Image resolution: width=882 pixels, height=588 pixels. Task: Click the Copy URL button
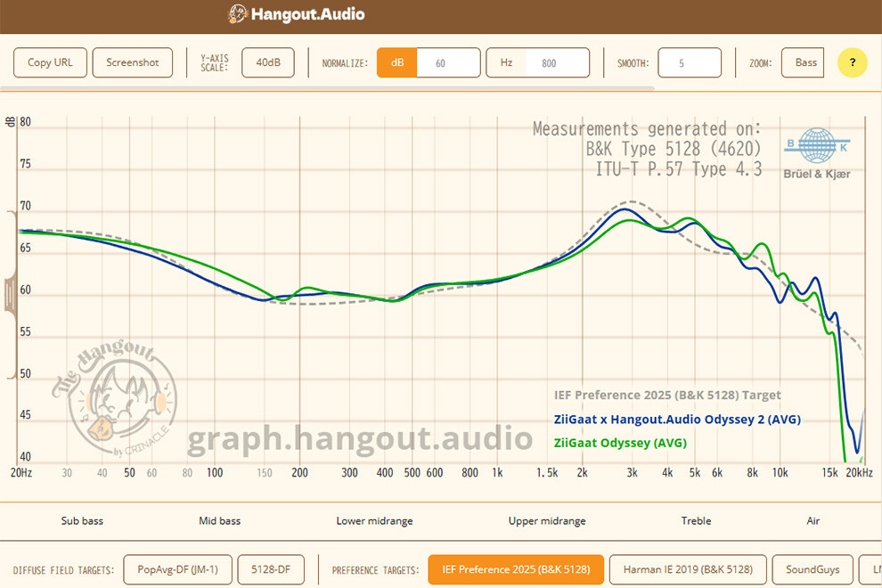(50, 62)
